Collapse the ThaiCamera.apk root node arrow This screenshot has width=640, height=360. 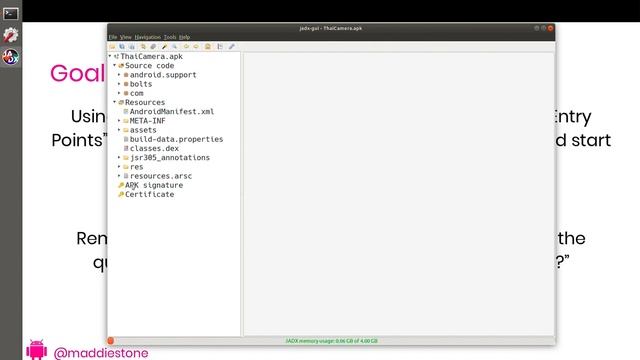pos(110,56)
